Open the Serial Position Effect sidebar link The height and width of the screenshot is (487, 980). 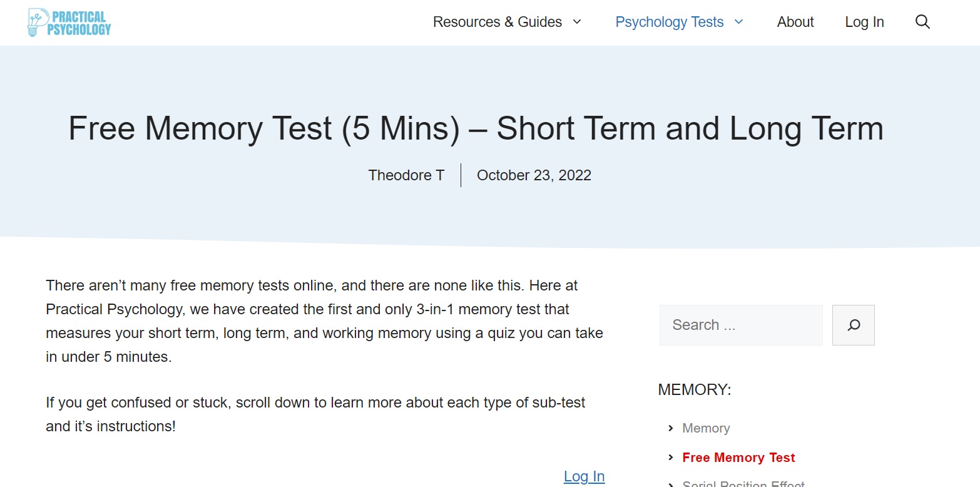click(743, 484)
